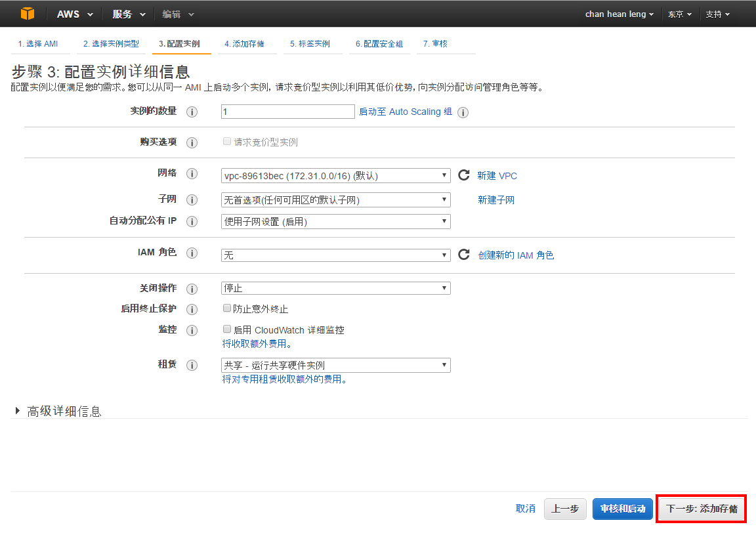
Task: Show info for 关闭操作
Action: click(x=192, y=289)
